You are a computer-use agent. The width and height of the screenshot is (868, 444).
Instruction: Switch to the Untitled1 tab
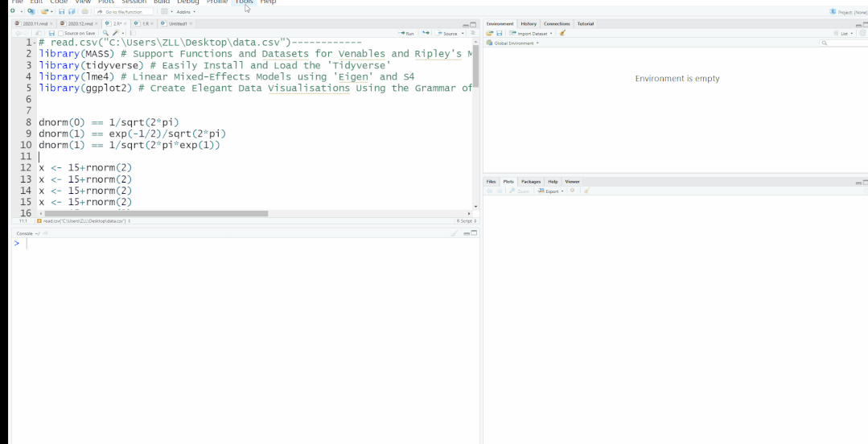pos(177,24)
